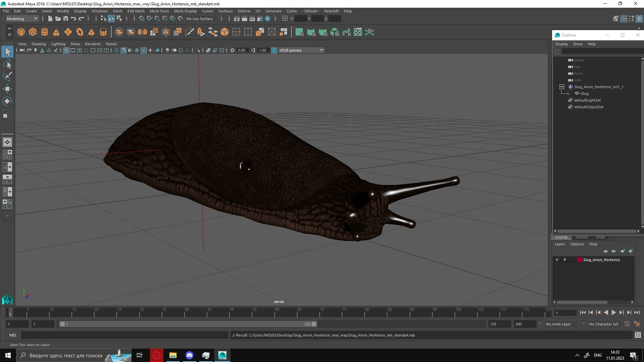Click the Outliner search field
This screenshot has width=644, height=362.
click(602, 52)
